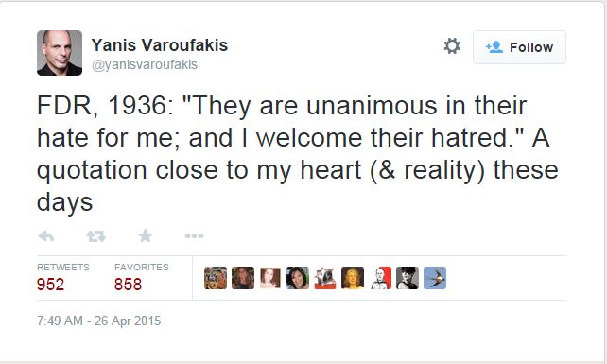Open the gear settings dropdown

pyautogui.click(x=452, y=46)
